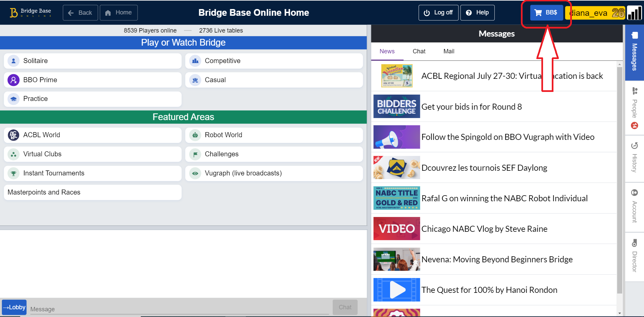Open the Chicago NABC Vlog video thumbnail
The width and height of the screenshot is (644, 317).
click(396, 228)
